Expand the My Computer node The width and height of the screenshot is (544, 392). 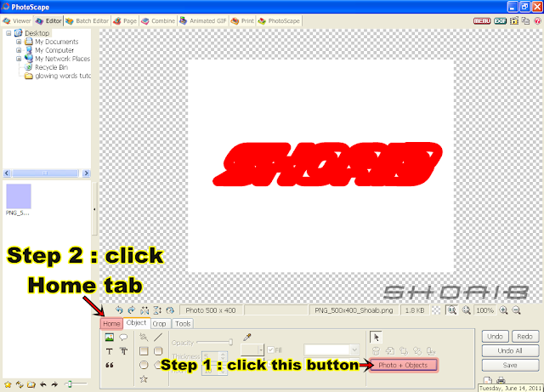coord(19,50)
